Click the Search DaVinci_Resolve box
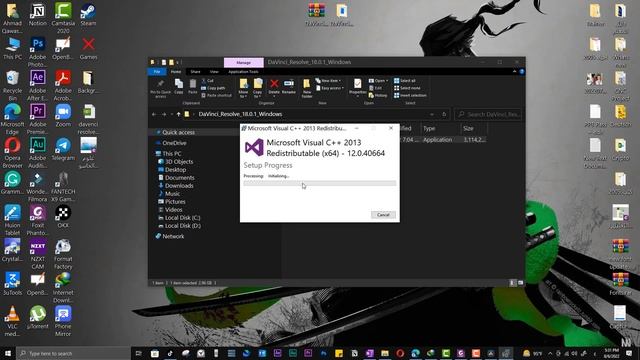This screenshot has width=640, height=360. [489, 114]
